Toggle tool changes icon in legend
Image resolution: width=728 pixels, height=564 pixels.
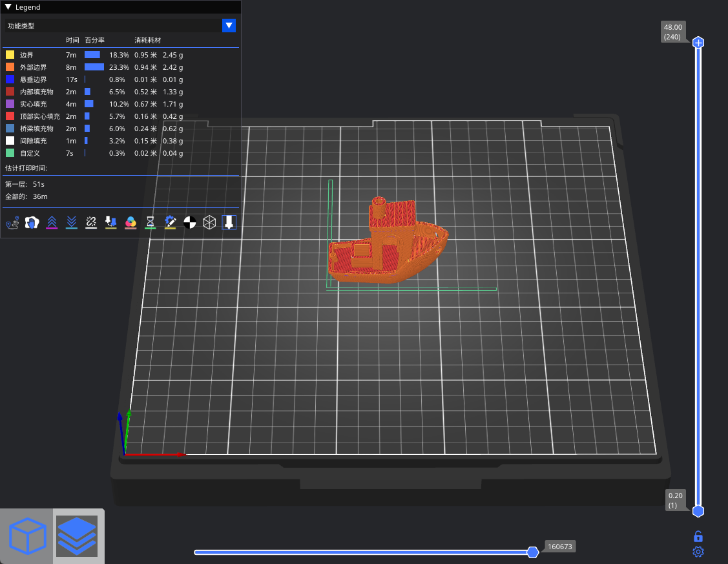point(111,223)
